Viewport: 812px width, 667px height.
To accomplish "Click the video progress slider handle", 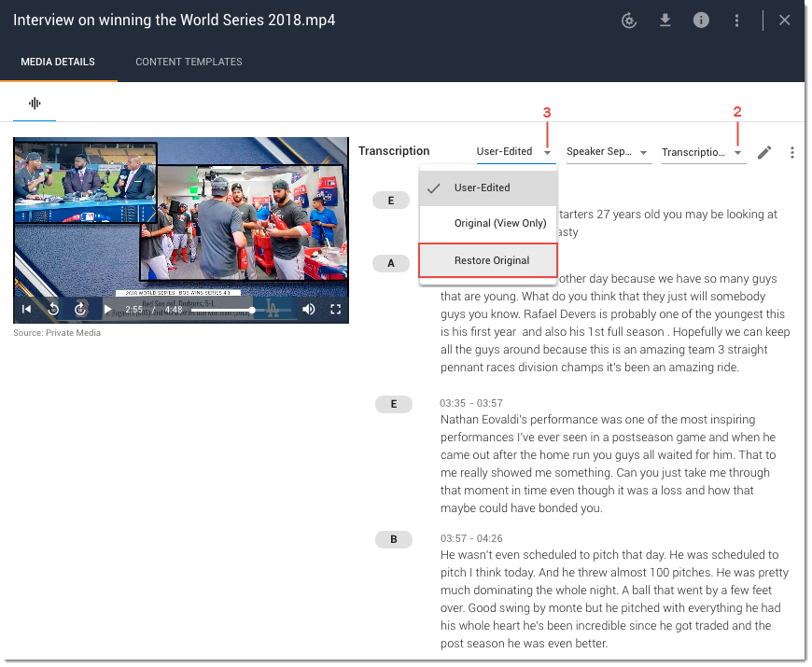I will point(252,310).
